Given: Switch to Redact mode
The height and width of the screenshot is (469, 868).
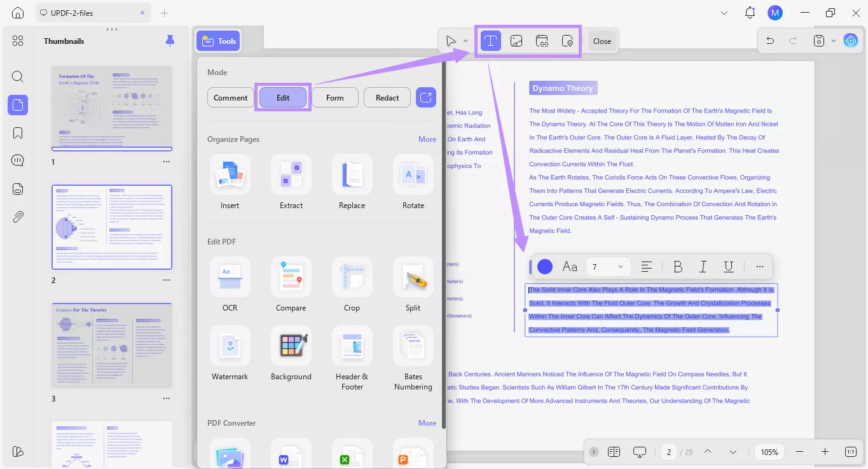Looking at the screenshot, I should tap(387, 97).
